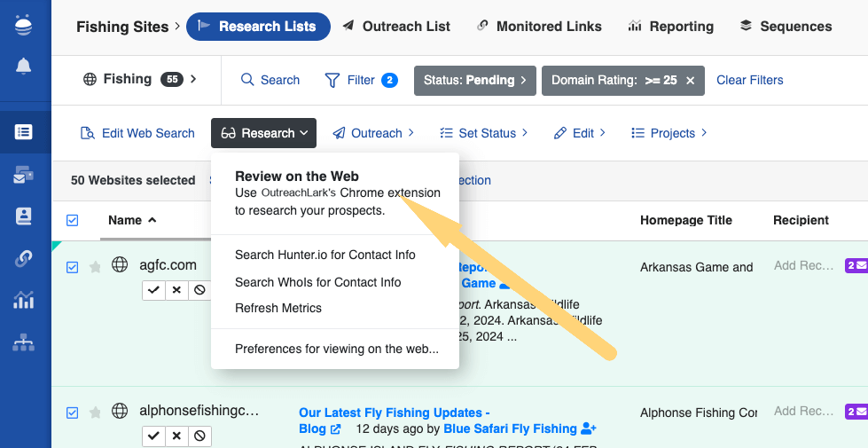Image resolution: width=868 pixels, height=448 pixels.
Task: Open the links chain sidebar icon
Action: (x=23, y=258)
